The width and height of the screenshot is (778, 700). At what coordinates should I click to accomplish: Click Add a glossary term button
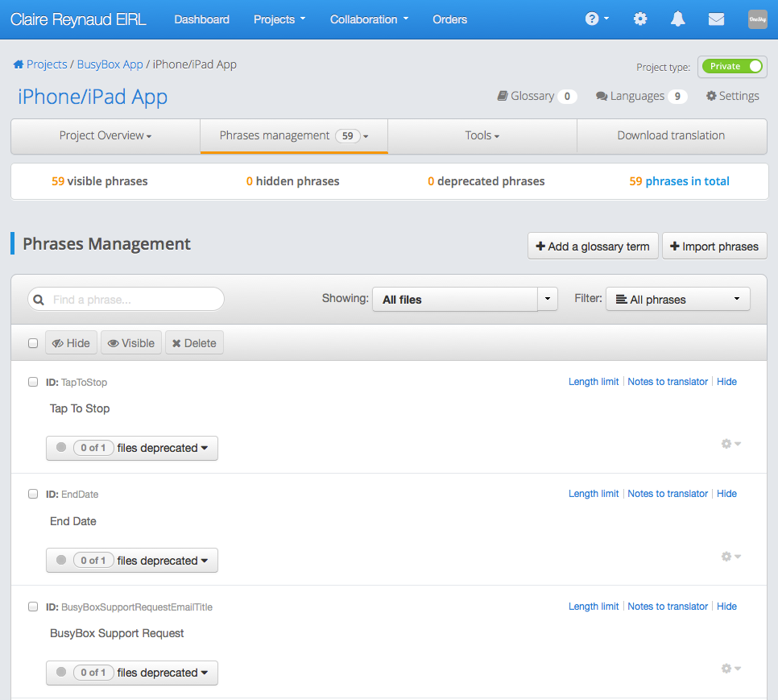593,246
